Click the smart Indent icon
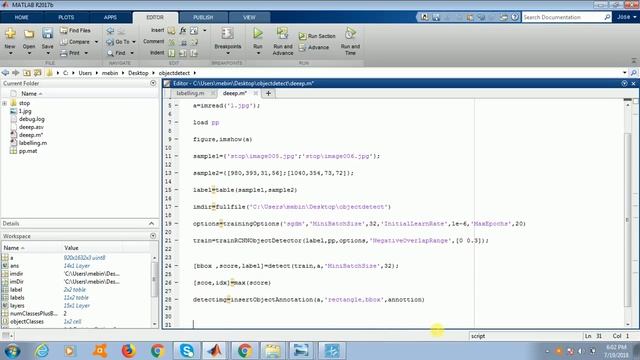 point(172,53)
